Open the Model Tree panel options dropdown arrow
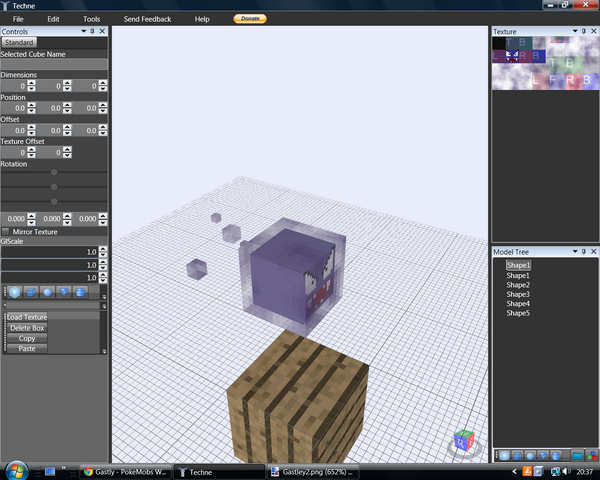This screenshot has width=600, height=480. click(575, 252)
